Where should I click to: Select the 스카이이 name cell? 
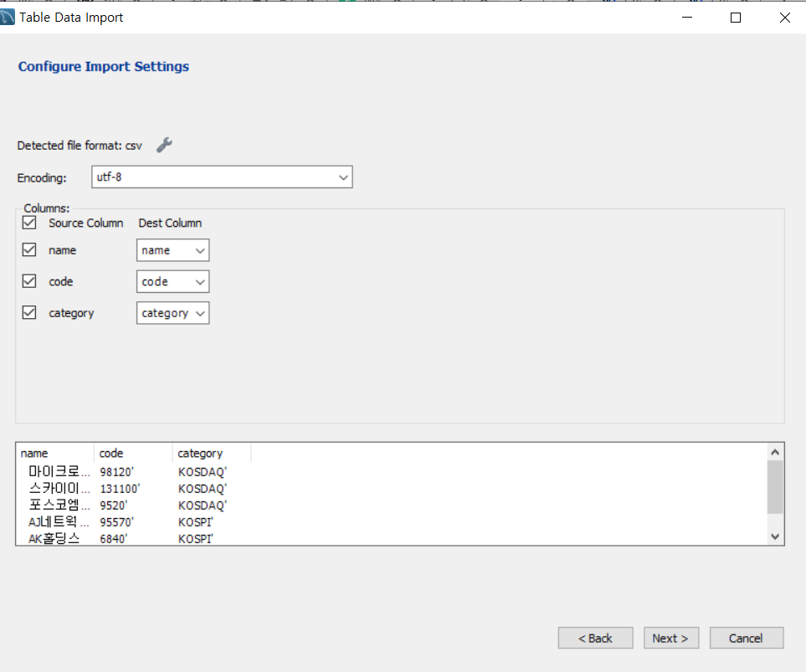59,489
